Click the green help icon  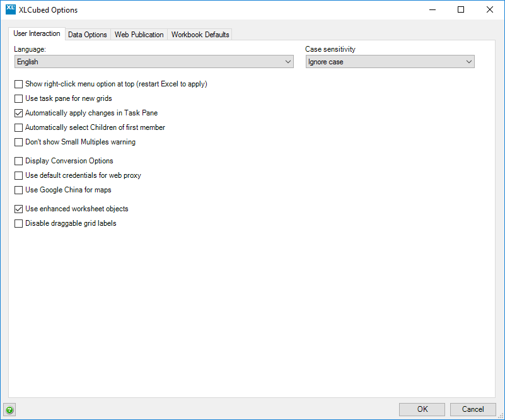point(9,410)
